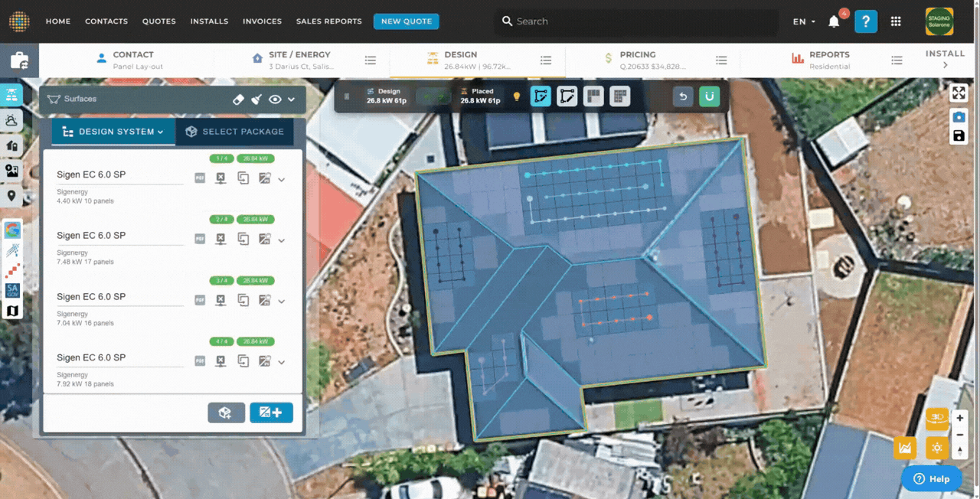The height and width of the screenshot is (499, 980).
Task: Expand the 7.48 kW Sigen system row
Action: click(x=282, y=240)
